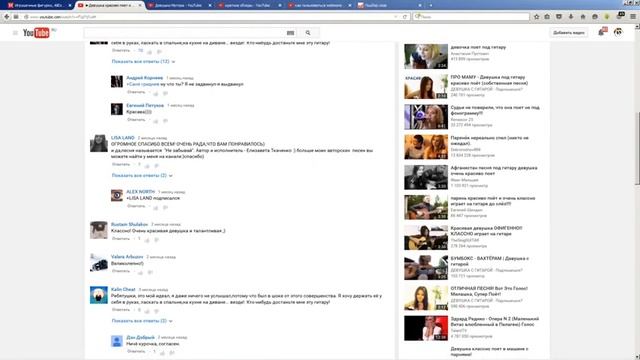Select the active YouTube video tab

[x=110, y=5]
